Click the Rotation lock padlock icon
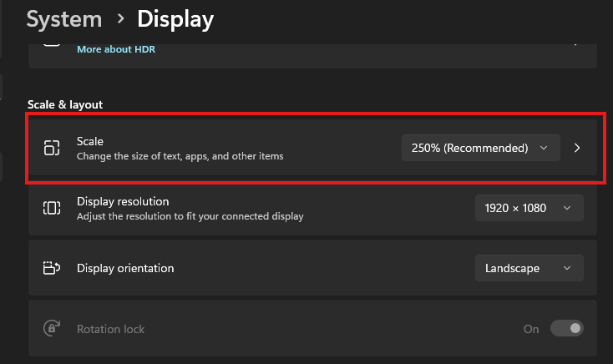This screenshot has height=364, width=613. (x=52, y=328)
